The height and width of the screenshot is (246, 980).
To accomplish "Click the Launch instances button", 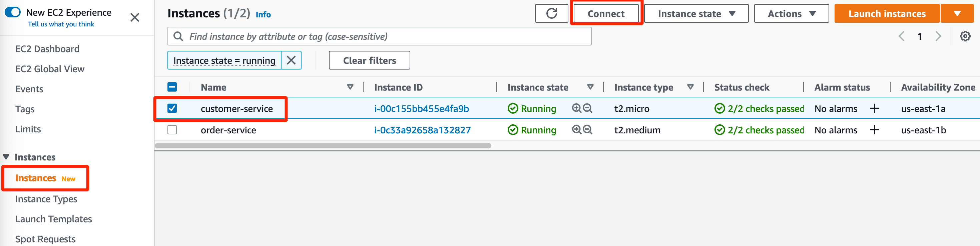I will coord(887,13).
